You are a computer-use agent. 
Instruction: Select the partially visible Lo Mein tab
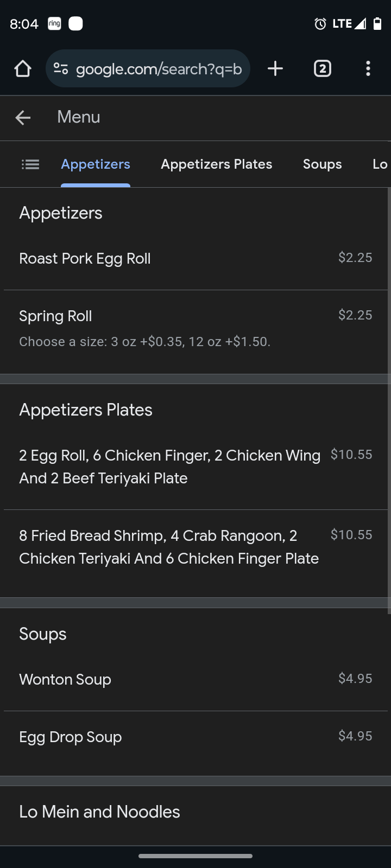point(380,164)
